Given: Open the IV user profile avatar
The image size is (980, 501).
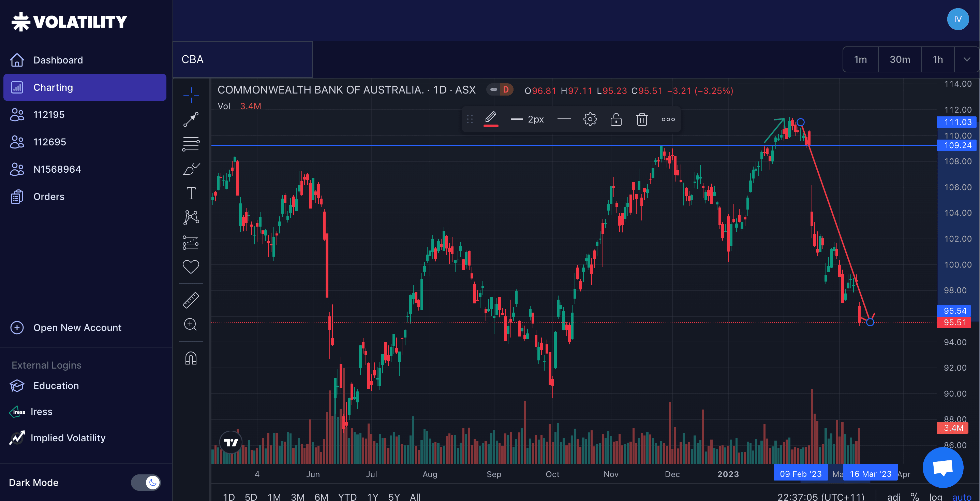Looking at the screenshot, I should [957, 19].
